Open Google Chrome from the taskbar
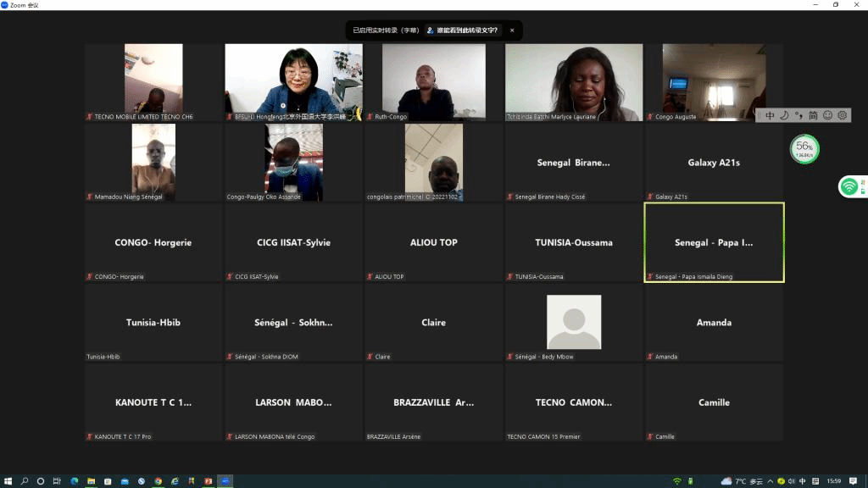868x488 pixels. click(158, 481)
